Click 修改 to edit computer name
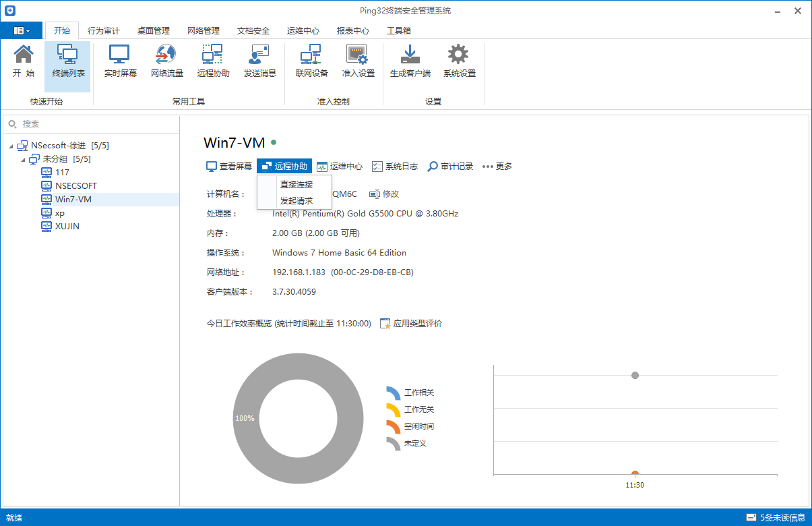 tap(384, 194)
